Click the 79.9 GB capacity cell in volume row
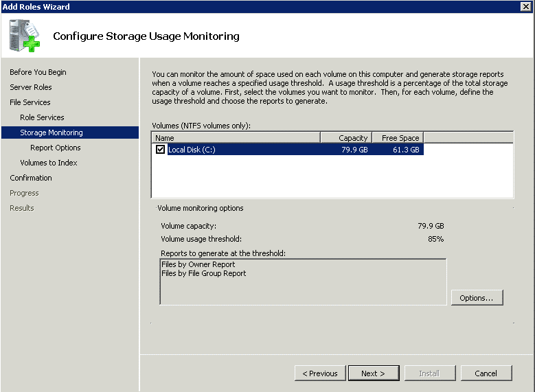The width and height of the screenshot is (535, 392). tap(354, 150)
